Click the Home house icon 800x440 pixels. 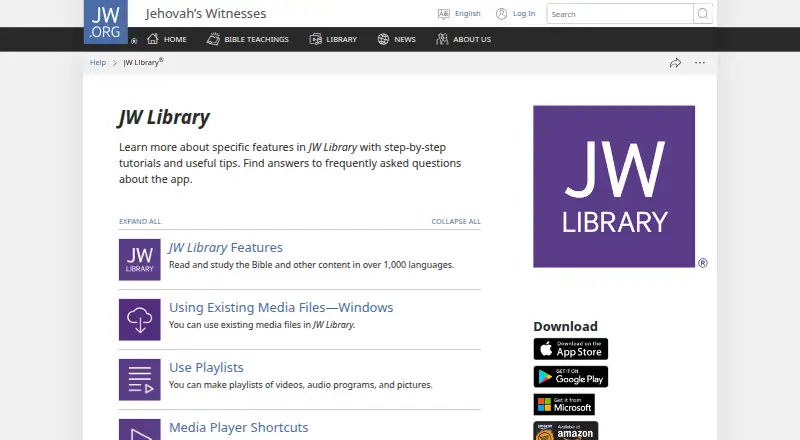[153, 39]
